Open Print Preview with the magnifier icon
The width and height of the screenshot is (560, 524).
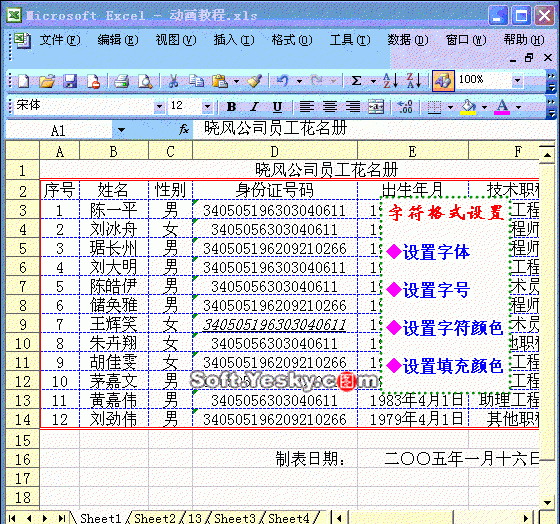[x=145, y=81]
